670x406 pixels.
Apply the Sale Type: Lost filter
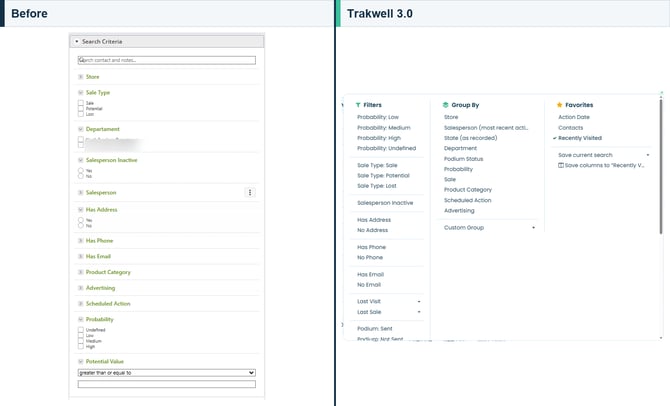pyautogui.click(x=377, y=186)
